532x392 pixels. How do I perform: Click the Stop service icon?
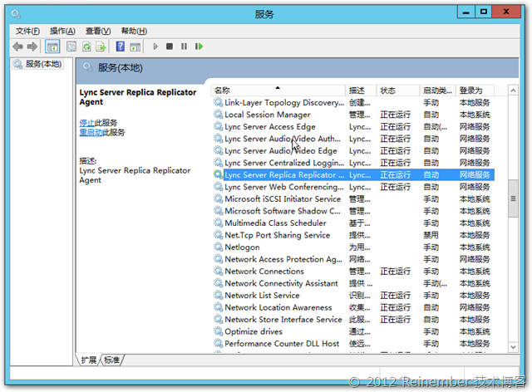pyautogui.click(x=170, y=47)
